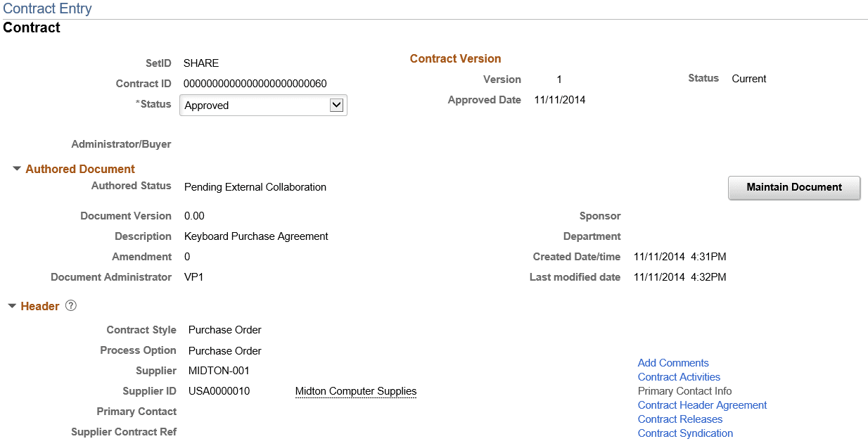Open the Add Comments link

672,362
